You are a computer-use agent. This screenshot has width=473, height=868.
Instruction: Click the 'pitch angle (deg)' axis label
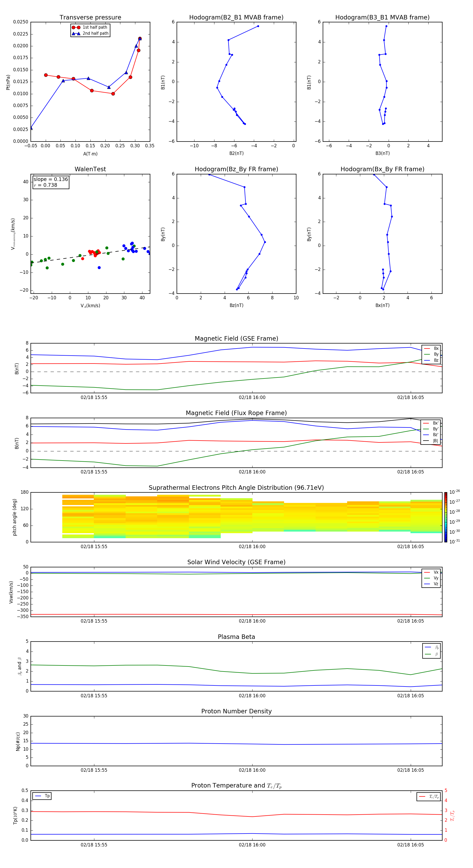point(14,517)
